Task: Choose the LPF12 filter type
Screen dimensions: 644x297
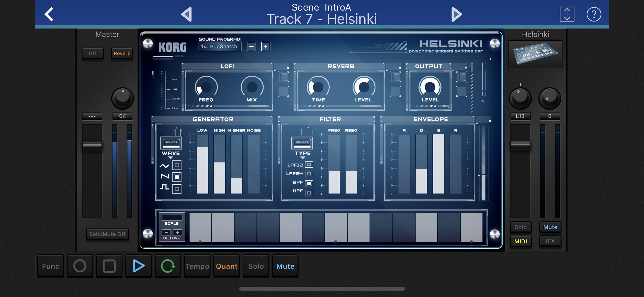Action: pyautogui.click(x=309, y=164)
